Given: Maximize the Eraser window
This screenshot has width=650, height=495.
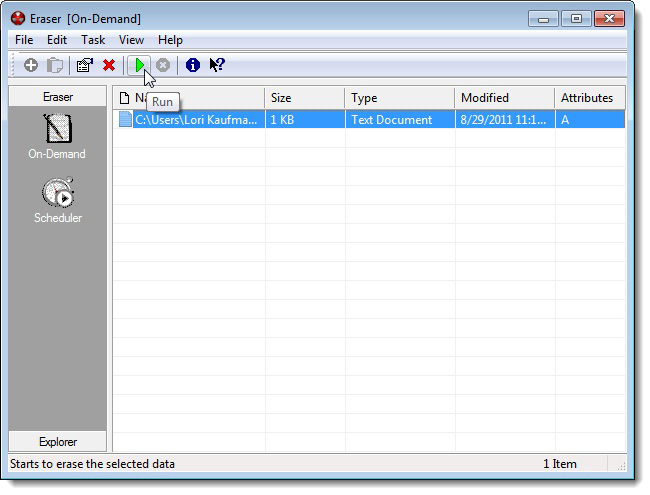Looking at the screenshot, I should [x=576, y=19].
